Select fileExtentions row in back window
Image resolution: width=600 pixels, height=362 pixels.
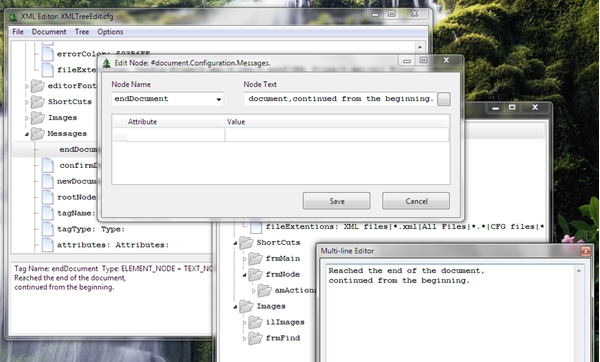click(x=405, y=227)
